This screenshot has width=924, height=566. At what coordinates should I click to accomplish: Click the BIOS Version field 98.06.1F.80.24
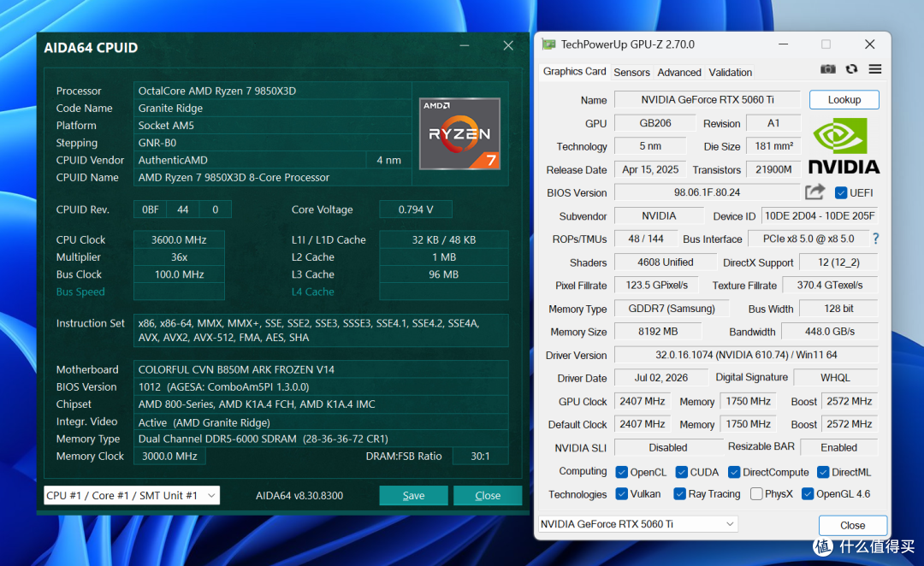707,192
